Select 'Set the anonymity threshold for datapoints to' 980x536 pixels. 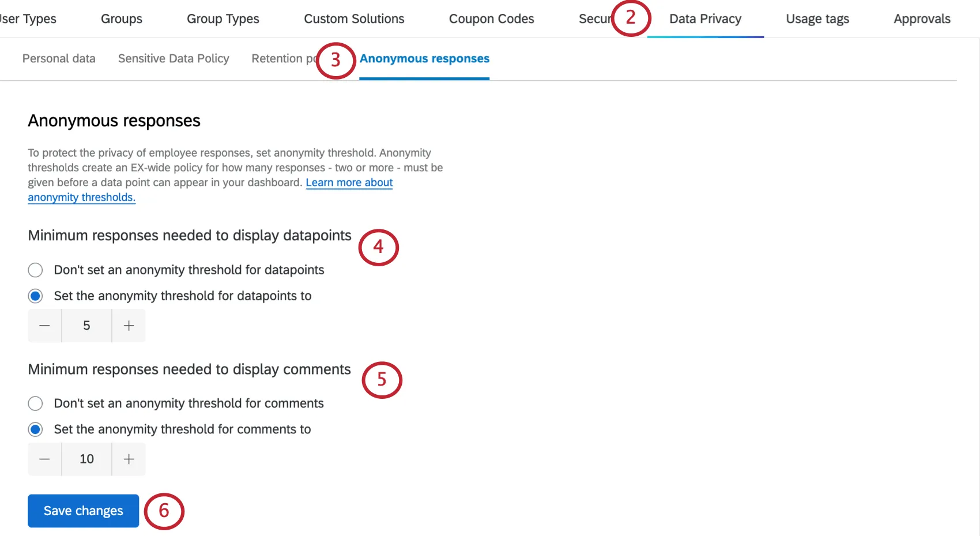click(x=35, y=296)
